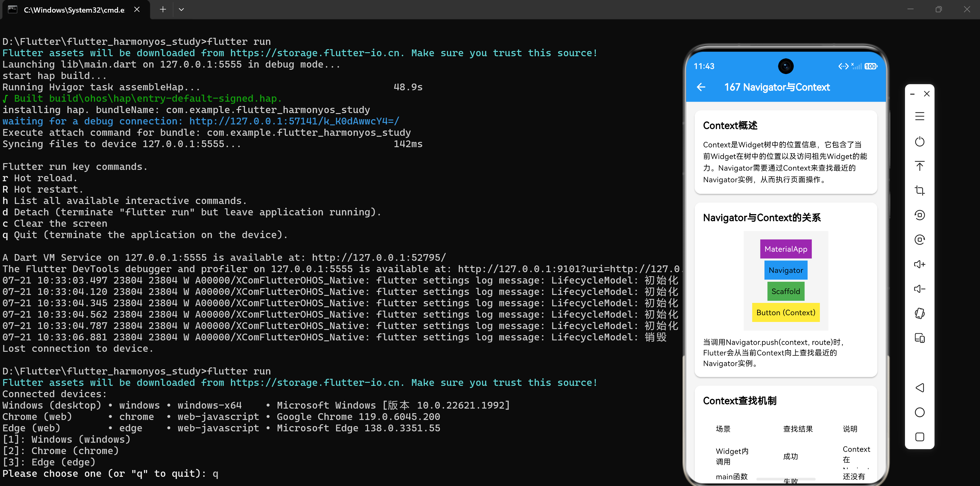Go back using the arrow in the app bar
Viewport: 980px width, 486px height.
[x=701, y=88]
